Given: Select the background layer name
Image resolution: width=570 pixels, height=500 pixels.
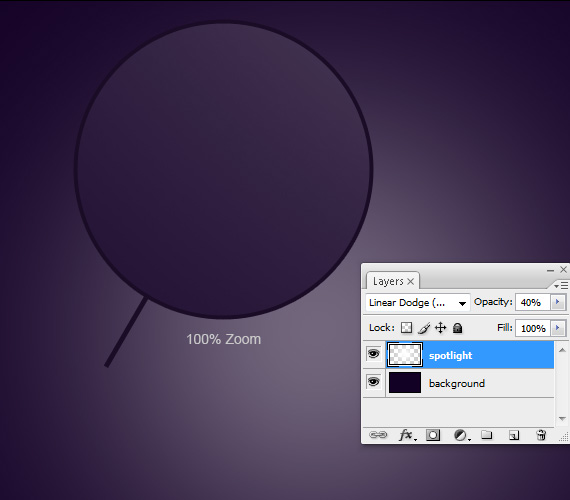Looking at the screenshot, I should [x=457, y=383].
